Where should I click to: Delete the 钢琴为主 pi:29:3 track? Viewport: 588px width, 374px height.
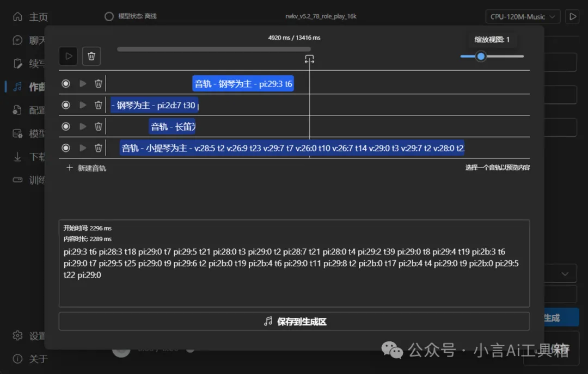tap(98, 84)
